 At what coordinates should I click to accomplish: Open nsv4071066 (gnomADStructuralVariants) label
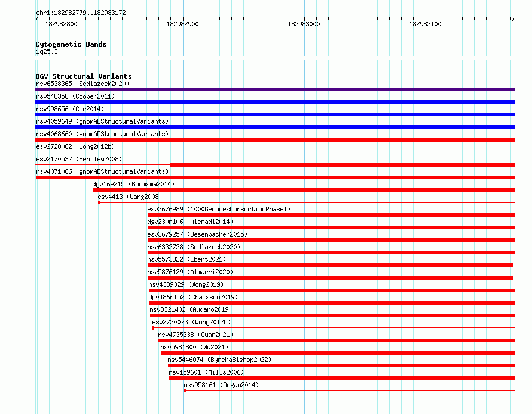102,171
